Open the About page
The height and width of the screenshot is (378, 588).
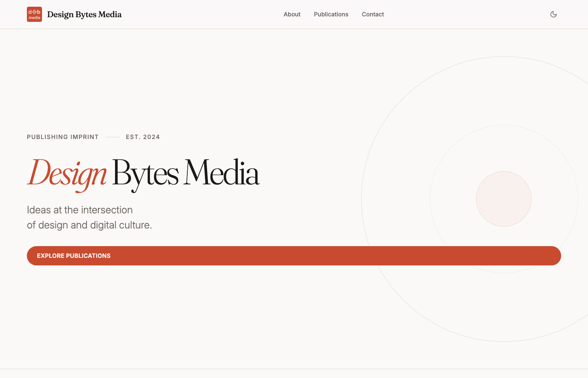tap(291, 14)
